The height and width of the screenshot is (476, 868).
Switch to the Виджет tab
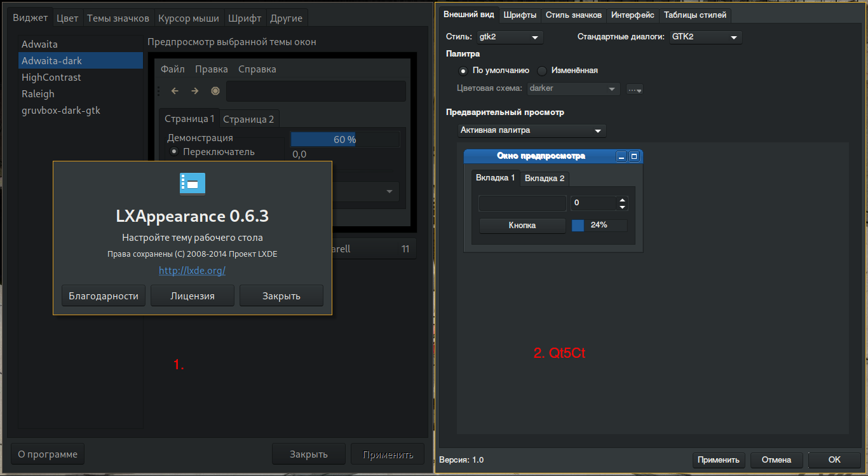point(31,18)
